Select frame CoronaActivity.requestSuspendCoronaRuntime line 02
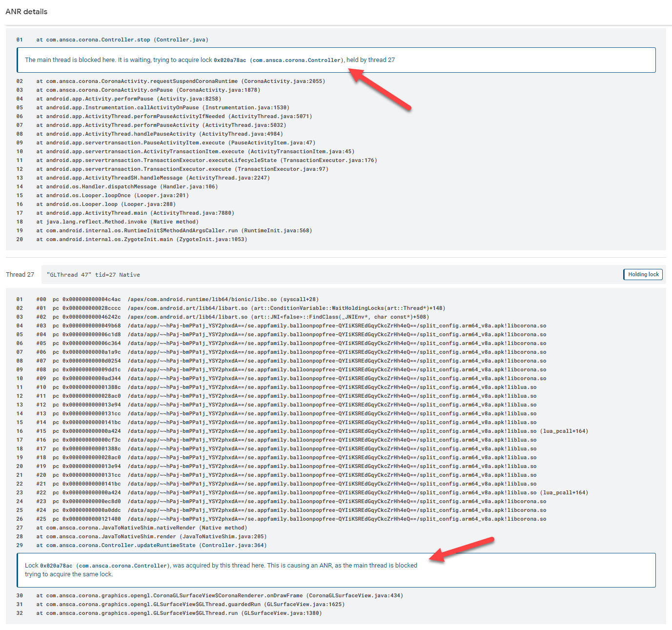Image resolution: width=672 pixels, height=630 pixels. (181, 81)
